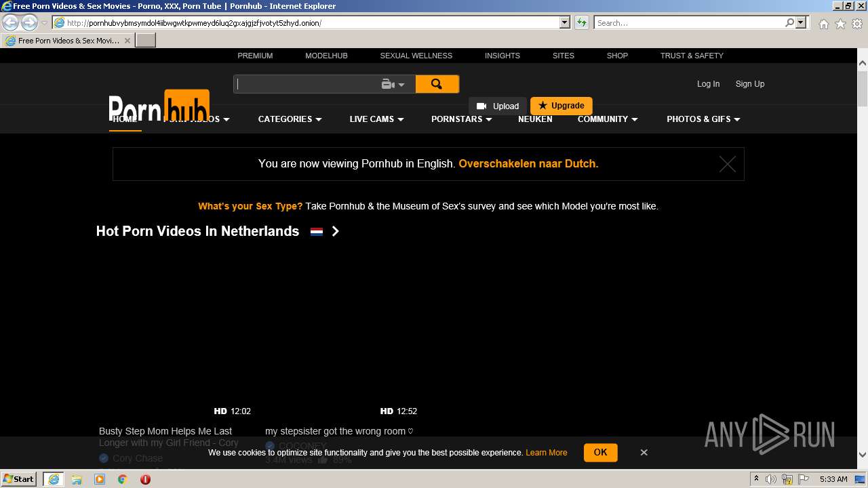868x488 pixels.
Task: Open the Chrome taskbar icon
Action: tap(123, 479)
